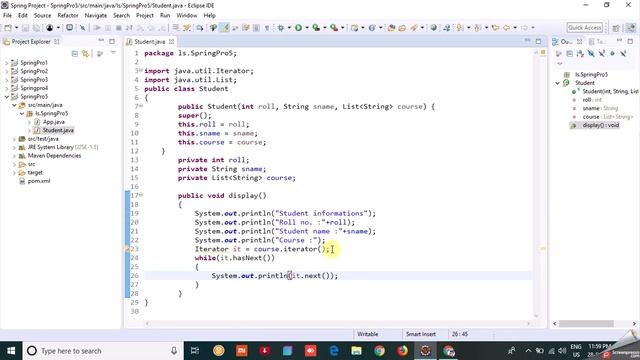Viewport: 640px width, 360px height.
Task: Select App.java in Project Explorer
Action: pyautogui.click(x=53, y=122)
